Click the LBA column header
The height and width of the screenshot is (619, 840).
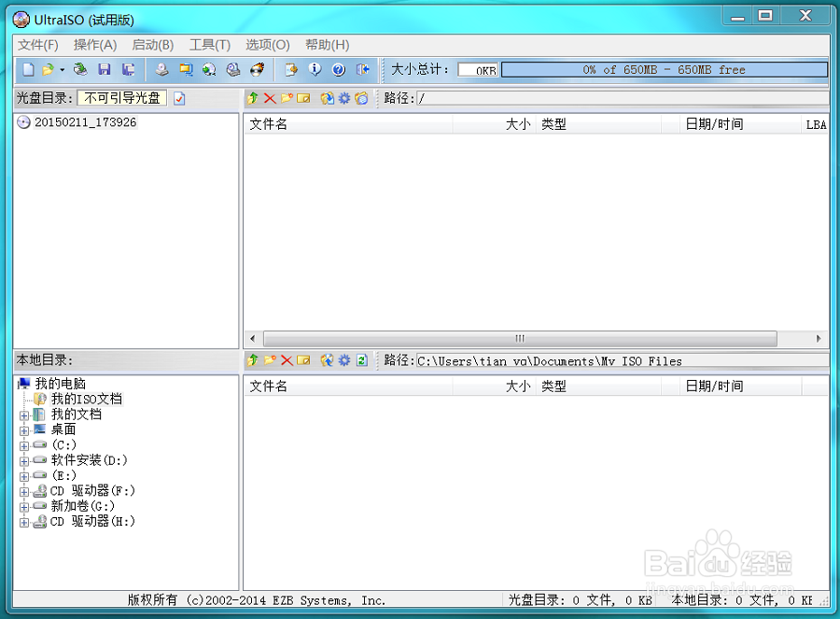point(816,124)
